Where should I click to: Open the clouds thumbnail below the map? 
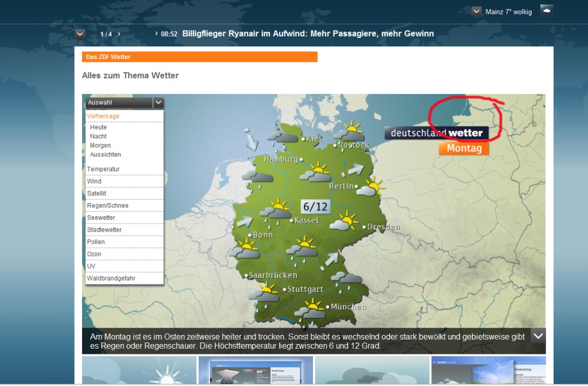point(372,370)
